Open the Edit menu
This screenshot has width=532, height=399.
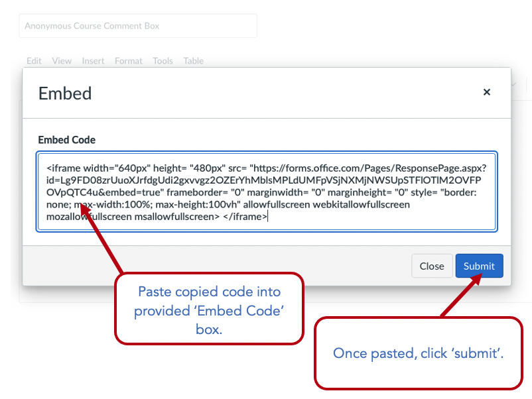[x=34, y=61]
